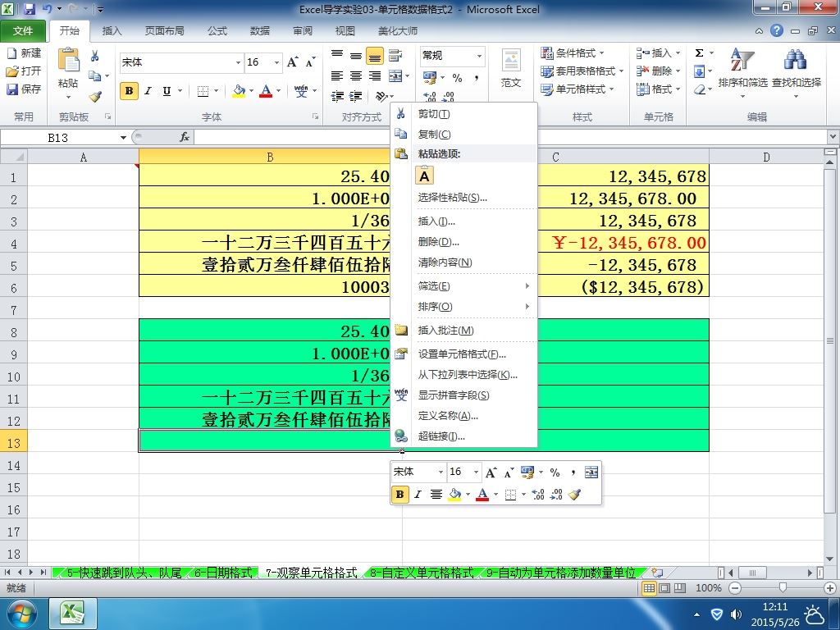Open the 文件 File tab
Screen dimensions: 840x630
pyautogui.click(x=23, y=31)
